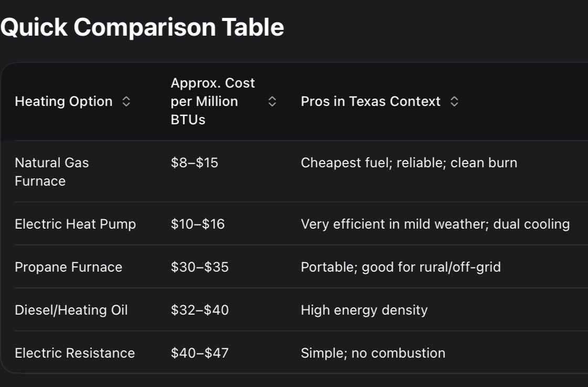Click sort icon next to Heating Option
Image resolution: width=588 pixels, height=387 pixels.
pyautogui.click(x=126, y=102)
